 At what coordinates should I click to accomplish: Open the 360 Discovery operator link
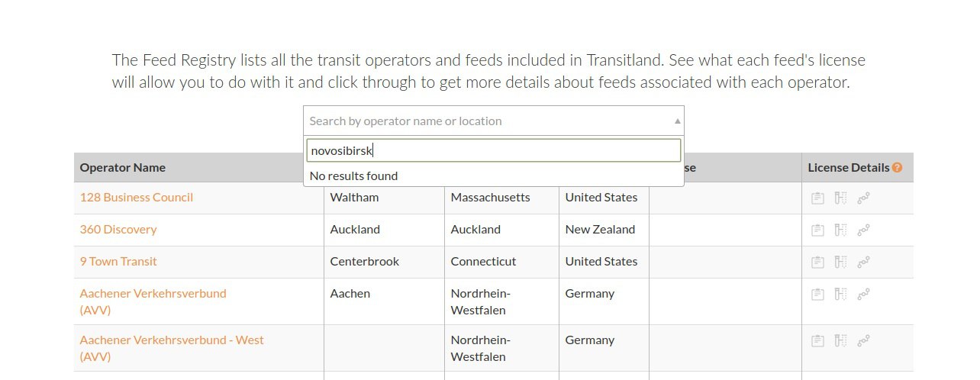click(x=118, y=229)
